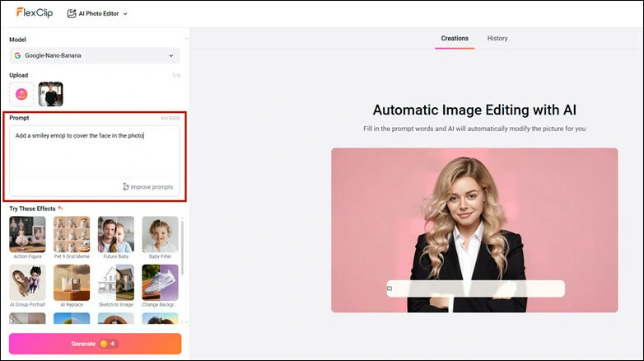Viewport: 644px width, 361px height.
Task: Click the pink upload image button
Action: pos(21,94)
